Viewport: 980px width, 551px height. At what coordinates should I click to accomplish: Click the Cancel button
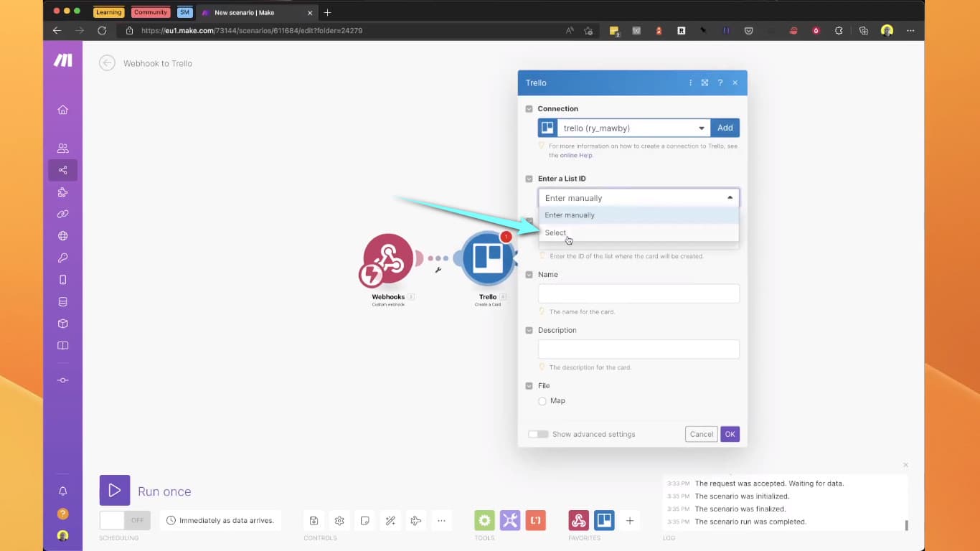[702, 434]
